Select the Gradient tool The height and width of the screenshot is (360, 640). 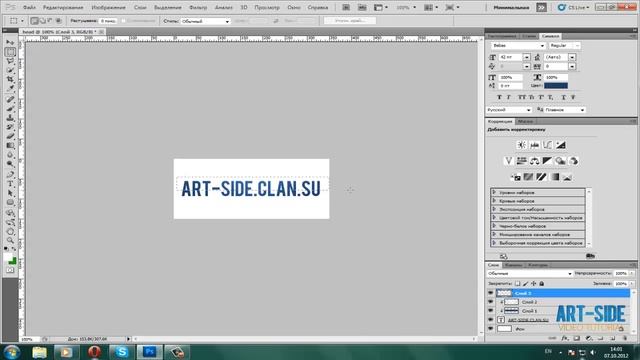[x=10, y=145]
